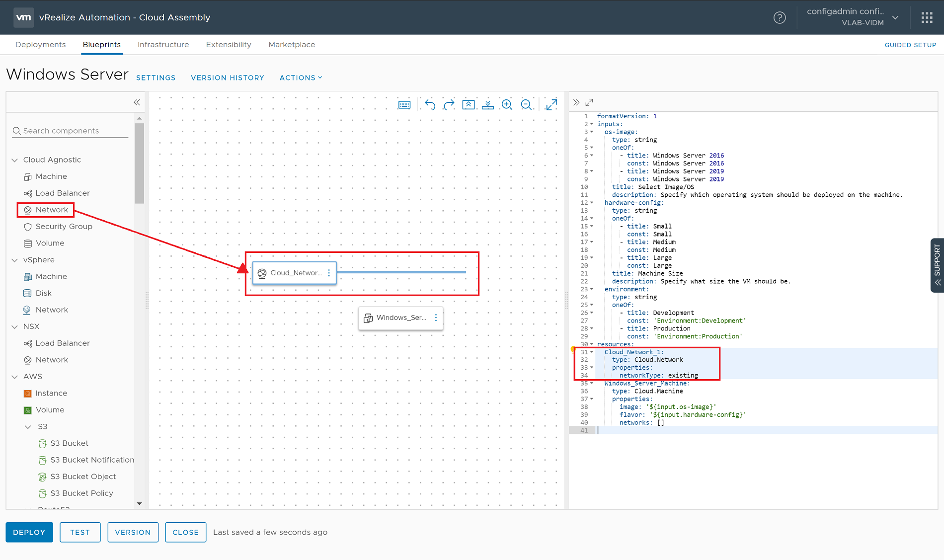Collapse the code editor panel with double chevron
The height and width of the screenshot is (560, 944).
click(576, 102)
